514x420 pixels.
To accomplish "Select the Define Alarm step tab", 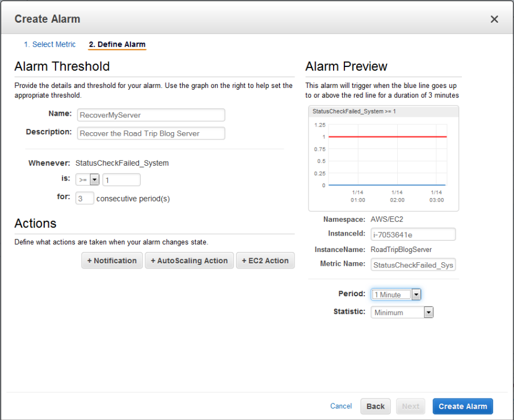I will click(117, 44).
